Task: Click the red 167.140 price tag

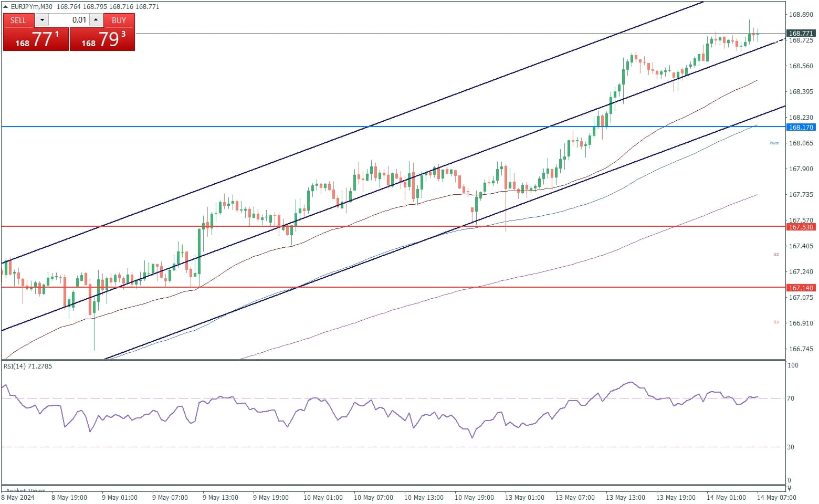Action: (x=801, y=288)
